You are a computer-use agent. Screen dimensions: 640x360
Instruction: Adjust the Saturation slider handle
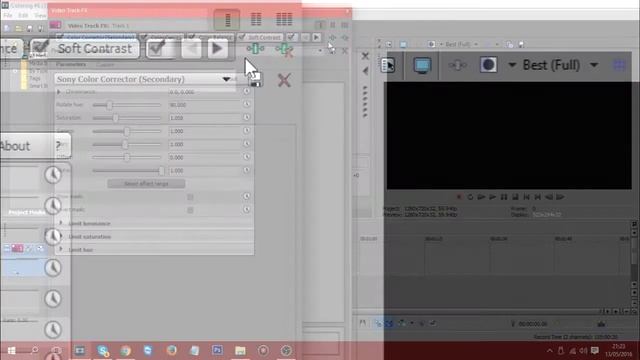[116, 118]
